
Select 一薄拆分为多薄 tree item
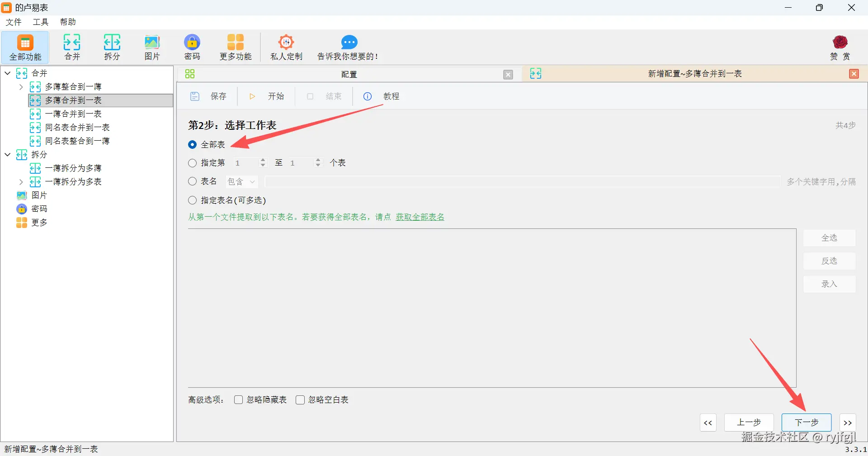coord(73,168)
